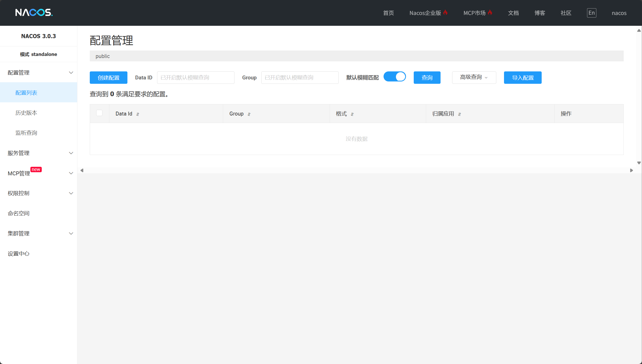
Task: Click the 导入配置 button
Action: pos(523,78)
